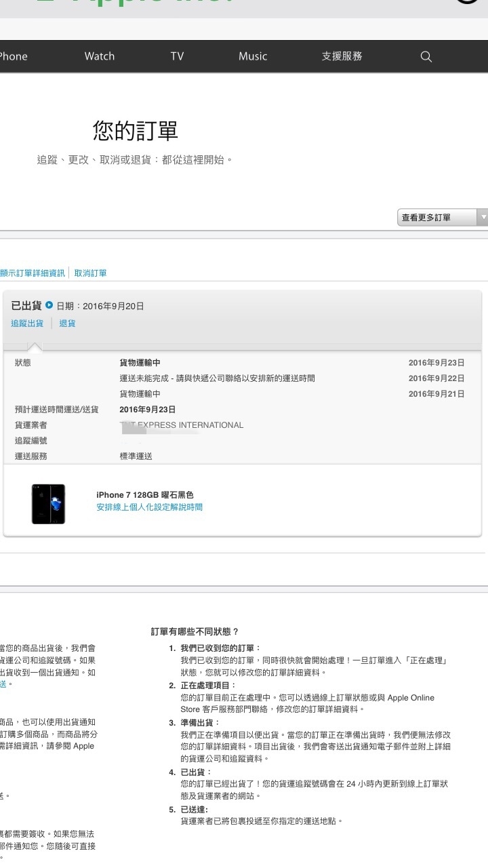Click the 預計運送時間運送/送貨 label
The width and height of the screenshot is (488, 868).
click(x=57, y=410)
